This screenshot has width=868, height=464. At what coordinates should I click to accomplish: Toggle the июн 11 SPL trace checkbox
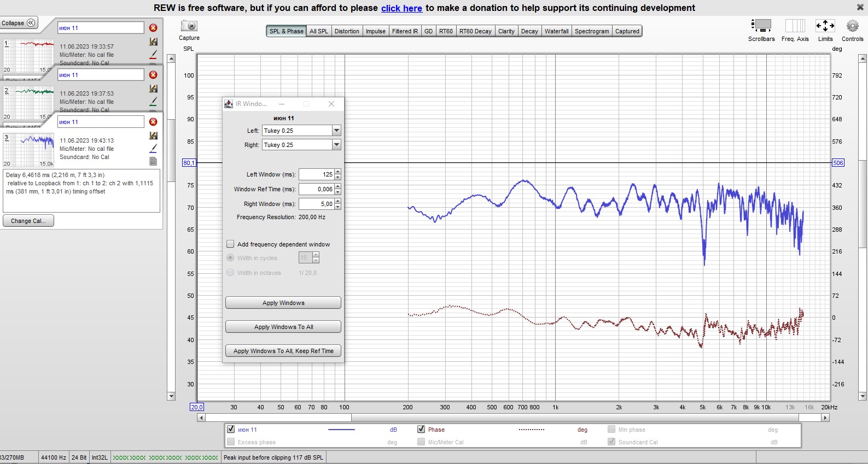coord(231,430)
